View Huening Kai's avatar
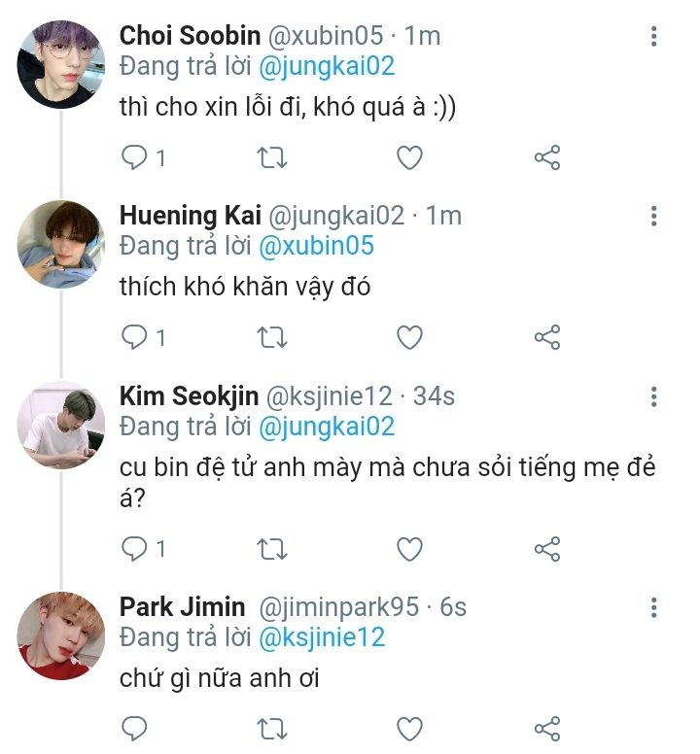Screen dimensions: 700x754 tap(61, 245)
